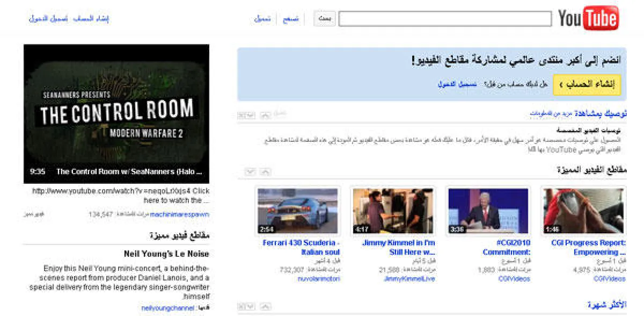Move the الأكثر شهرة module up
This screenshot has width=644, height=316.
click(265, 306)
